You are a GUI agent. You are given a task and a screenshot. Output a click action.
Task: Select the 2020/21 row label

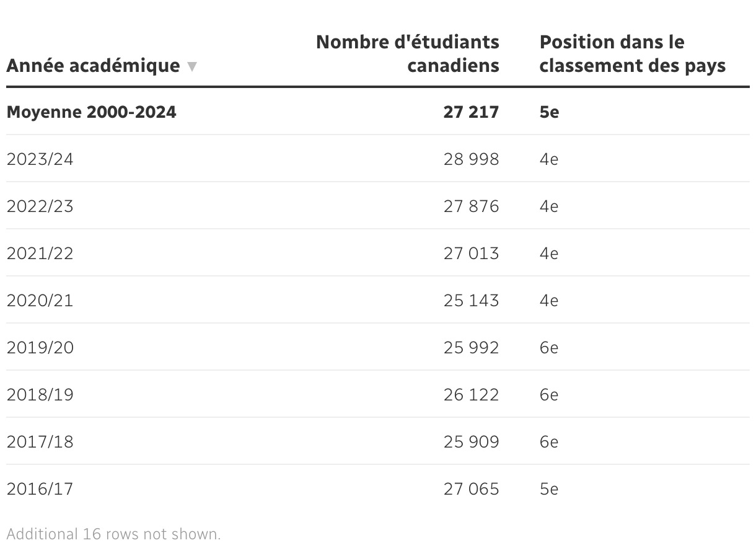click(x=40, y=301)
